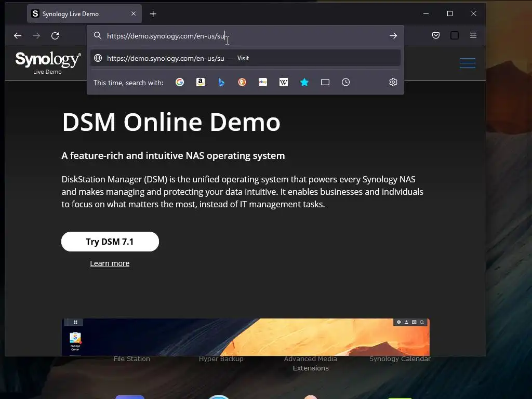
Task: Select the Synology Live Demo tab
Action: (84, 14)
